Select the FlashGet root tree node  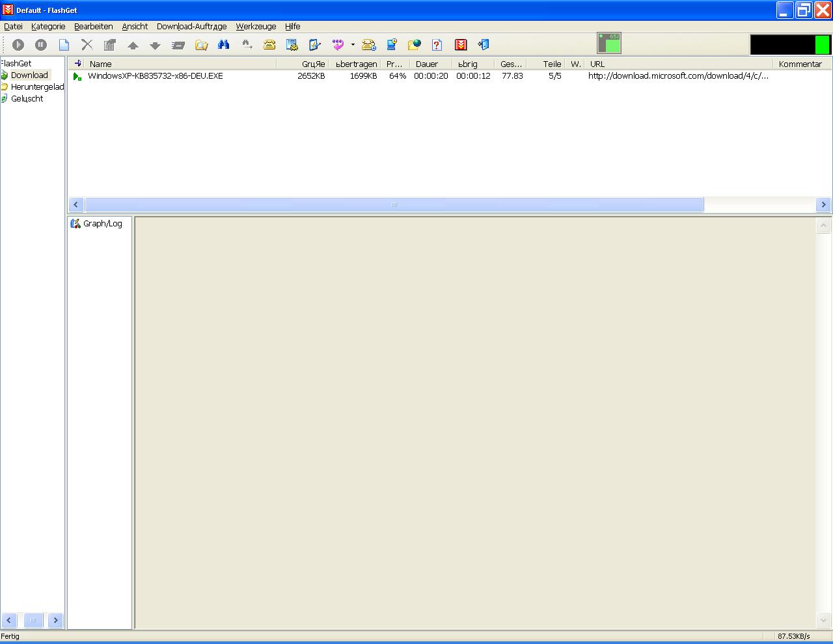coord(16,63)
